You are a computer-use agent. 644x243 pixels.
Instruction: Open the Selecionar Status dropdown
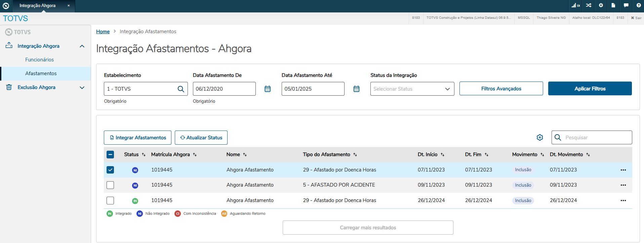click(412, 89)
